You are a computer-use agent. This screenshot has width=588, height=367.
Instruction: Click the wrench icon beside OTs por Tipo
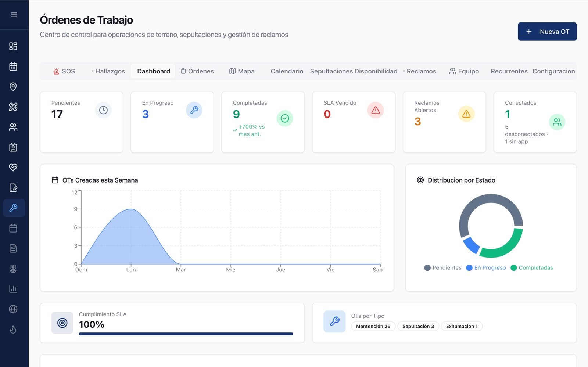coord(334,321)
